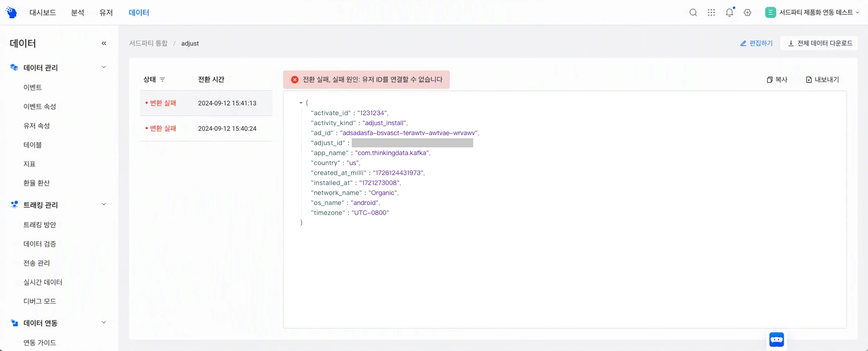Viewport: 868px width, 351px height.
Task: Open 실시간 데이터 in the sidebar
Action: click(43, 282)
